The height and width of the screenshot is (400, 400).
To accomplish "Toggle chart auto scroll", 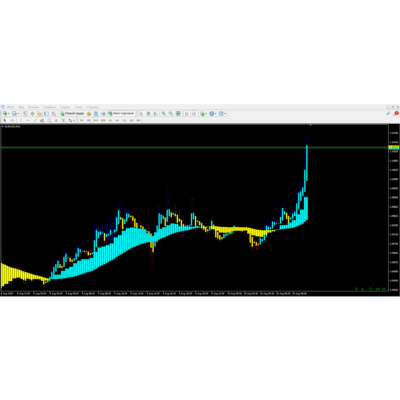I will point(186,113).
